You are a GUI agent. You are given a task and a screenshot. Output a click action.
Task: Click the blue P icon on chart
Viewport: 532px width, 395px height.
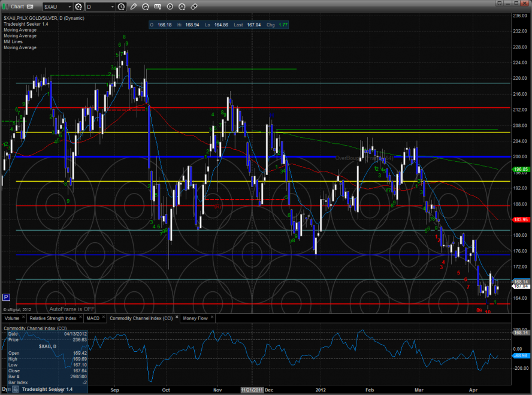pos(7,297)
